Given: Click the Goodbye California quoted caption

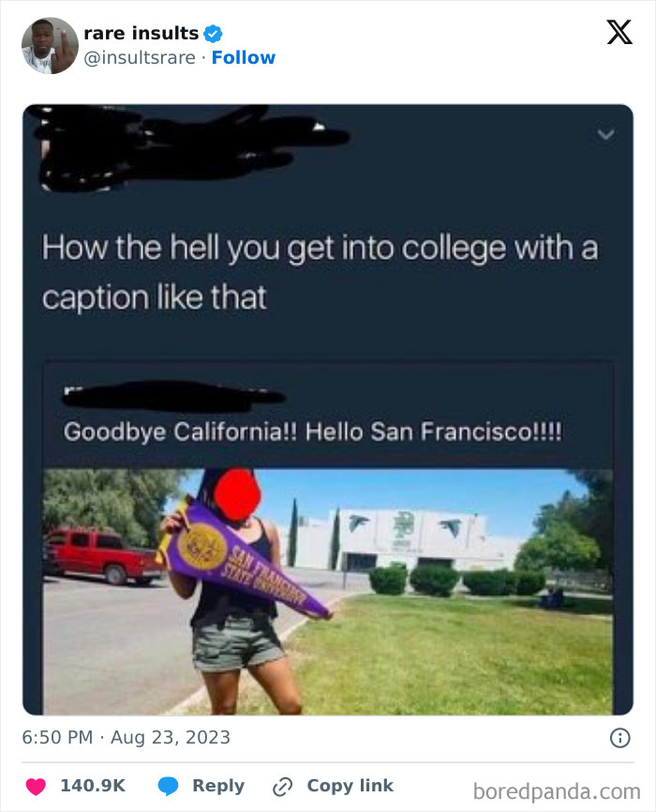Looking at the screenshot, I should [x=312, y=432].
